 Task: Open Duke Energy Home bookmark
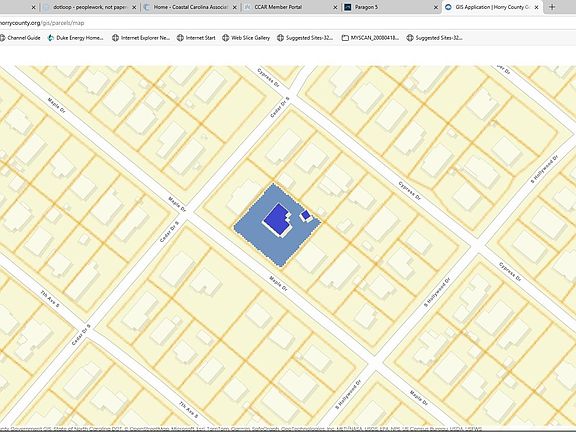[76, 38]
